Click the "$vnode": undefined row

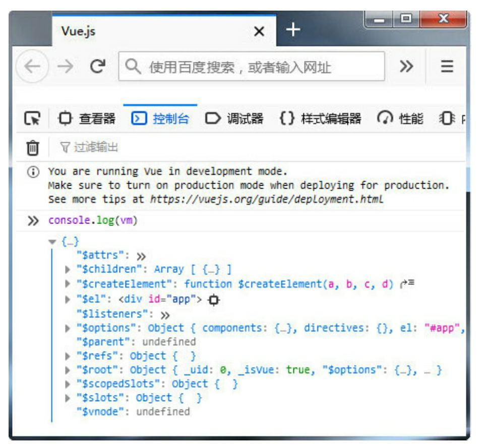(133, 412)
